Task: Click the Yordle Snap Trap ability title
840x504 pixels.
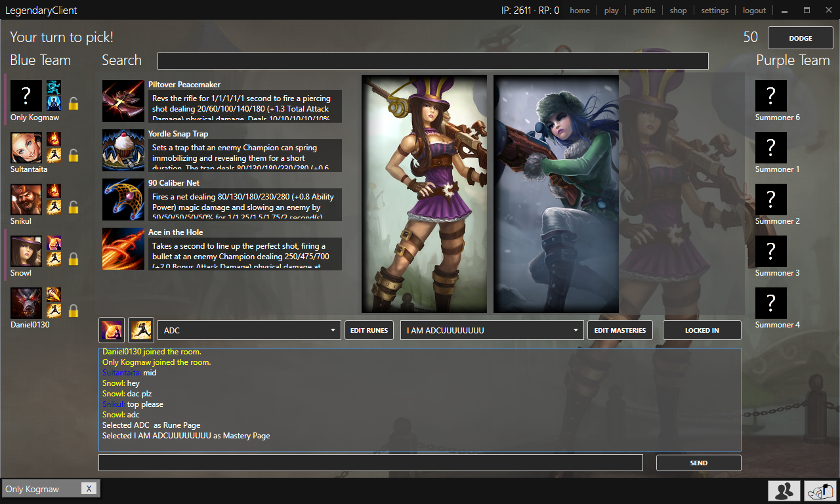Action: point(178,134)
